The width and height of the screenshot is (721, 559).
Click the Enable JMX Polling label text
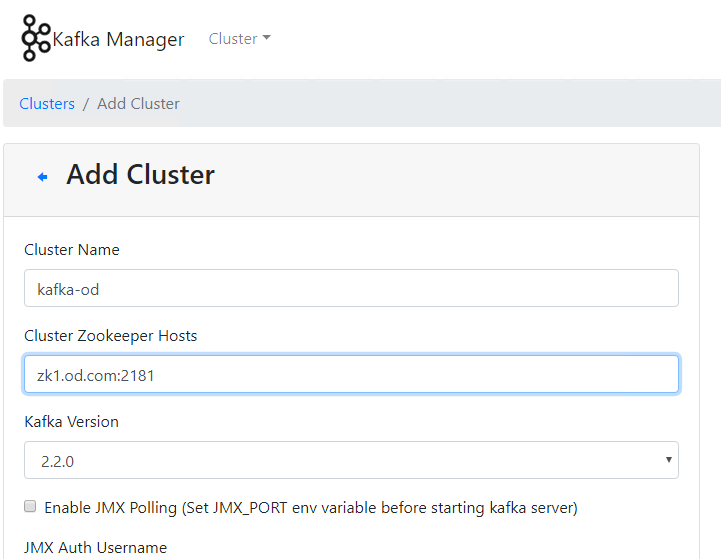pyautogui.click(x=310, y=508)
